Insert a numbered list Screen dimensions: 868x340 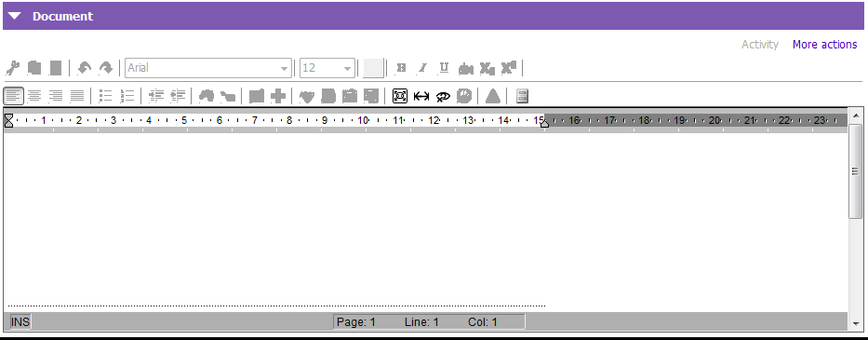(127, 96)
